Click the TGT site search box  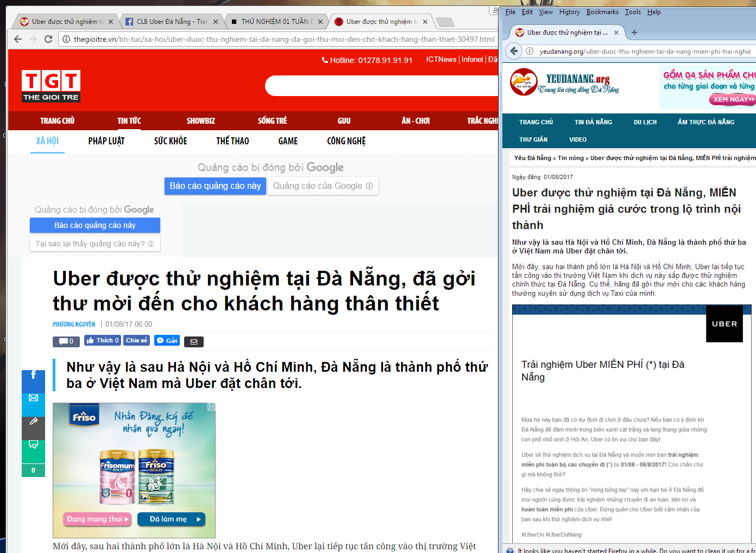[x=381, y=86]
